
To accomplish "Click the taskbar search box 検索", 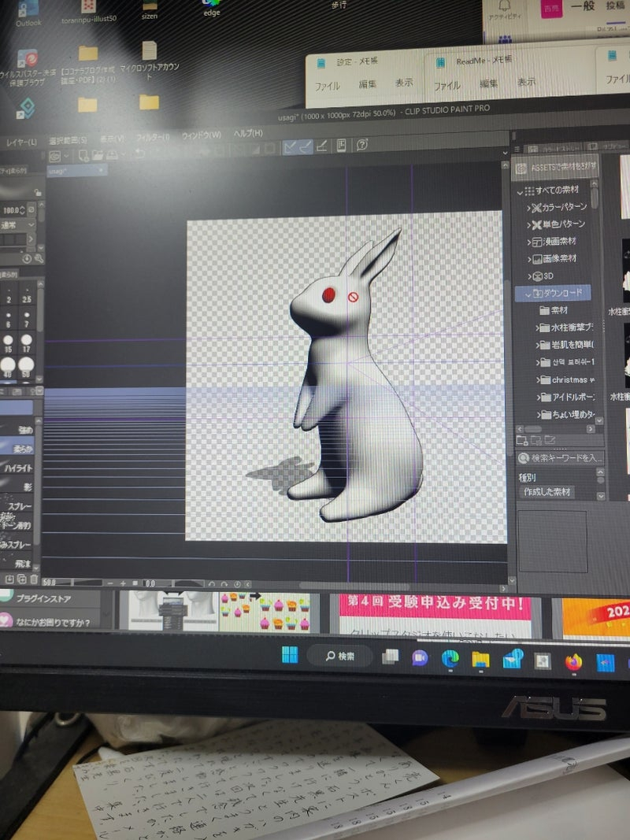I will (339, 656).
